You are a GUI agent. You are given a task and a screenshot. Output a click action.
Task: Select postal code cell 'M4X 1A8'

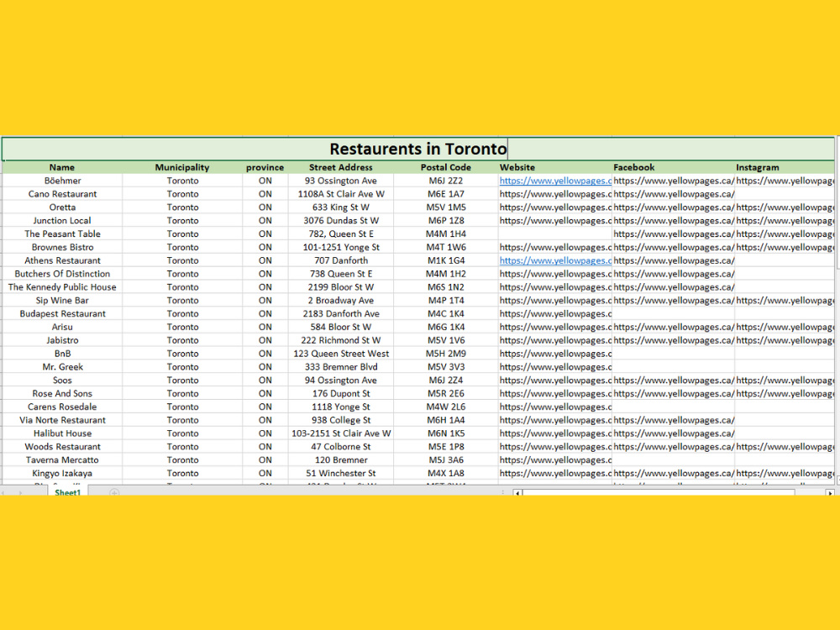(446, 474)
